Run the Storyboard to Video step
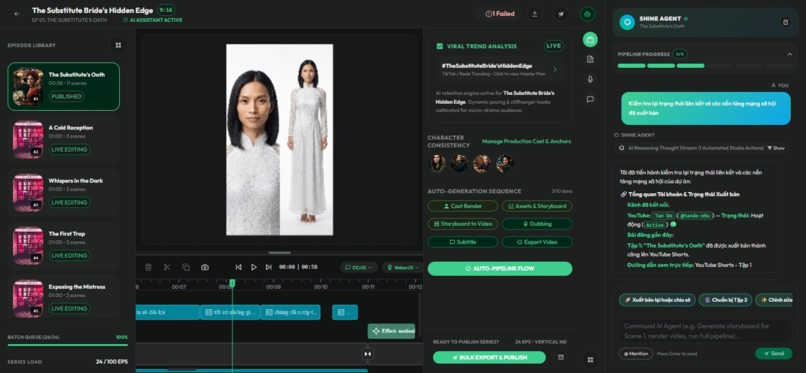This screenshot has height=373, width=806. pyautogui.click(x=463, y=224)
